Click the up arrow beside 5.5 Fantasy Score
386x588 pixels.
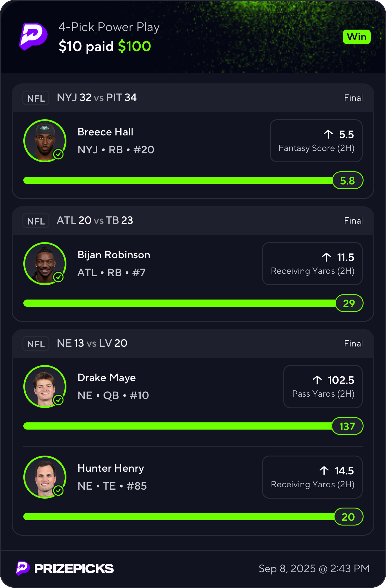tap(328, 134)
